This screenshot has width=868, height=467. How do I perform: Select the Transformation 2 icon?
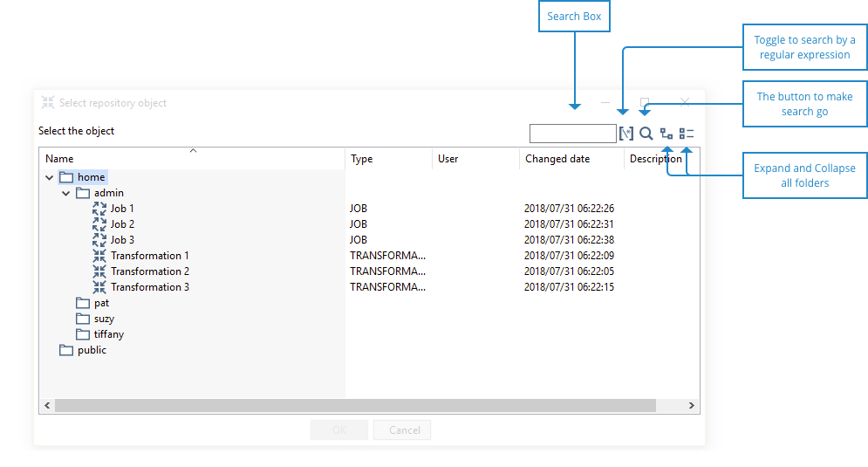coord(99,271)
